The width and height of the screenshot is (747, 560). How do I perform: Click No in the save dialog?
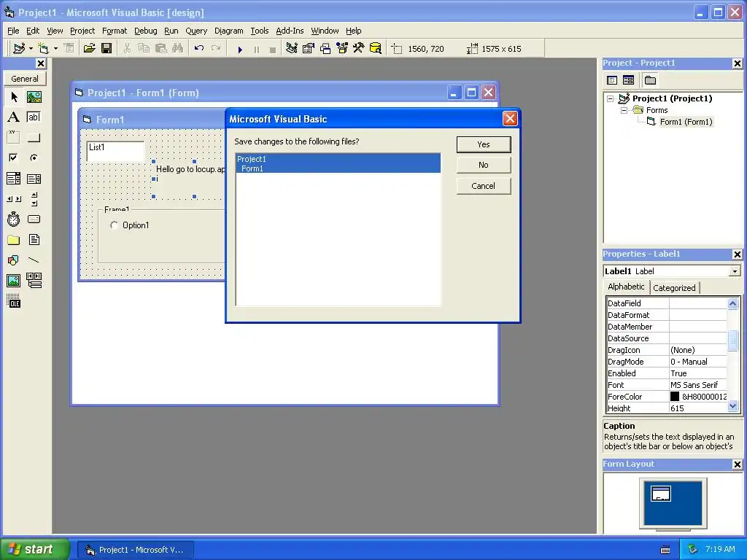[x=484, y=166]
